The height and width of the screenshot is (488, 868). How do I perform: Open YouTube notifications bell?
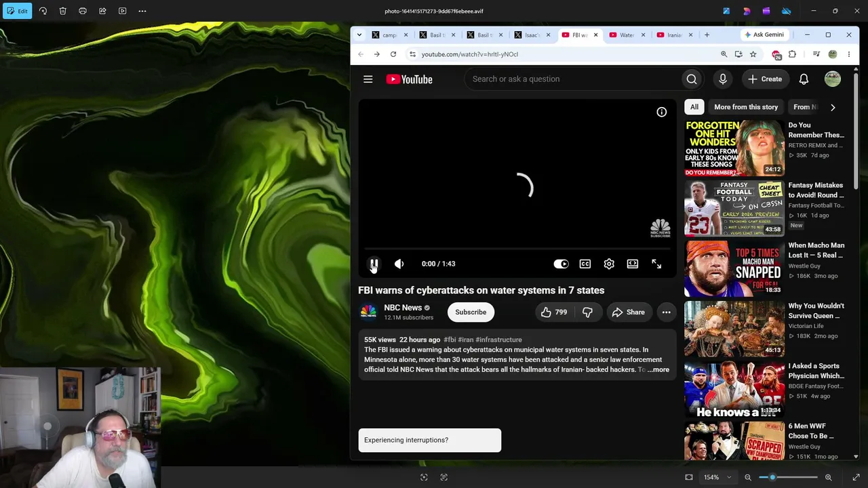click(804, 79)
